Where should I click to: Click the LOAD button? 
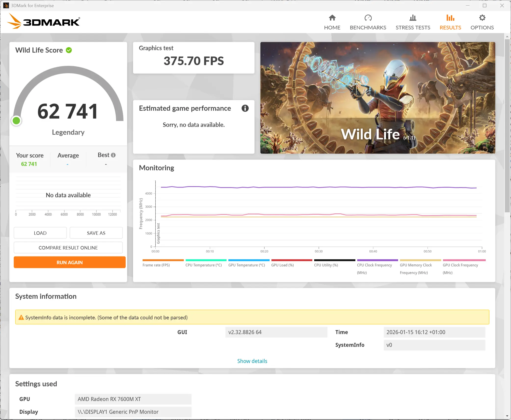40,233
